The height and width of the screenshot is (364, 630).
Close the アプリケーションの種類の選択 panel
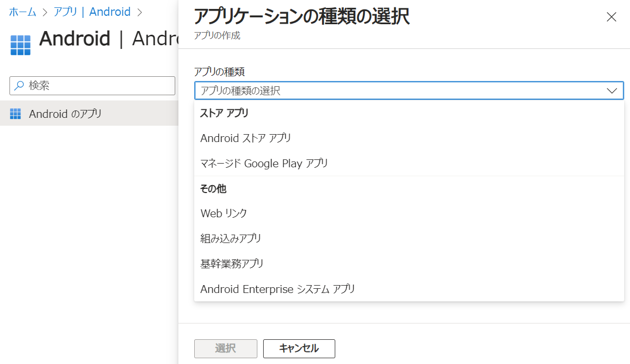611,17
